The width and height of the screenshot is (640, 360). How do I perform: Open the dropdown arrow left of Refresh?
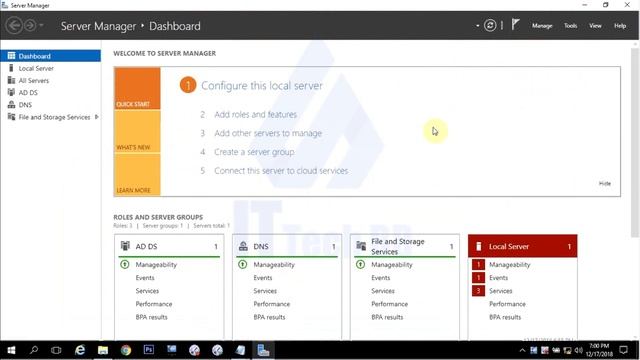[477, 26]
